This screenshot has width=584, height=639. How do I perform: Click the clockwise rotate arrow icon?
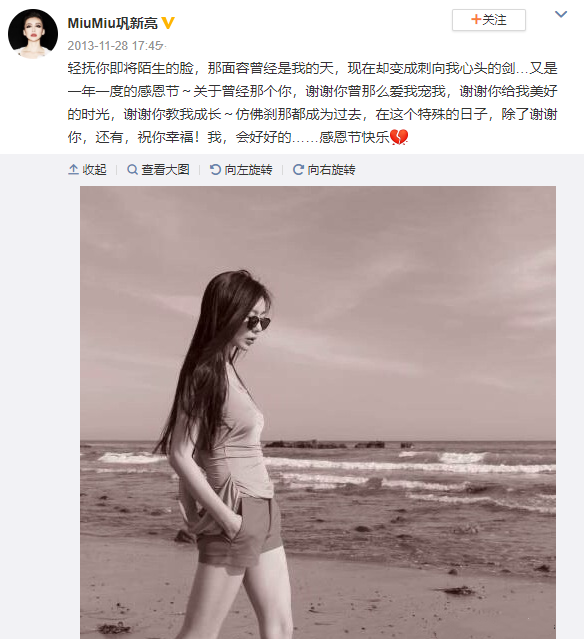[x=298, y=170]
